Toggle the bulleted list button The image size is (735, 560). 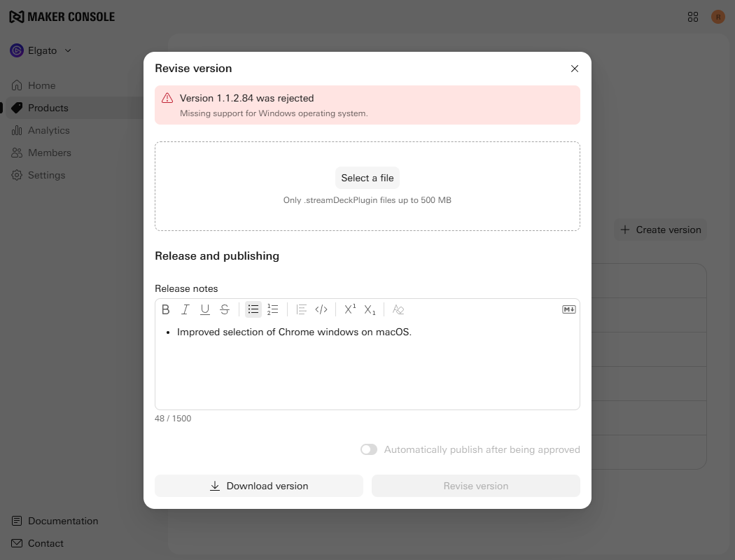coord(253,309)
